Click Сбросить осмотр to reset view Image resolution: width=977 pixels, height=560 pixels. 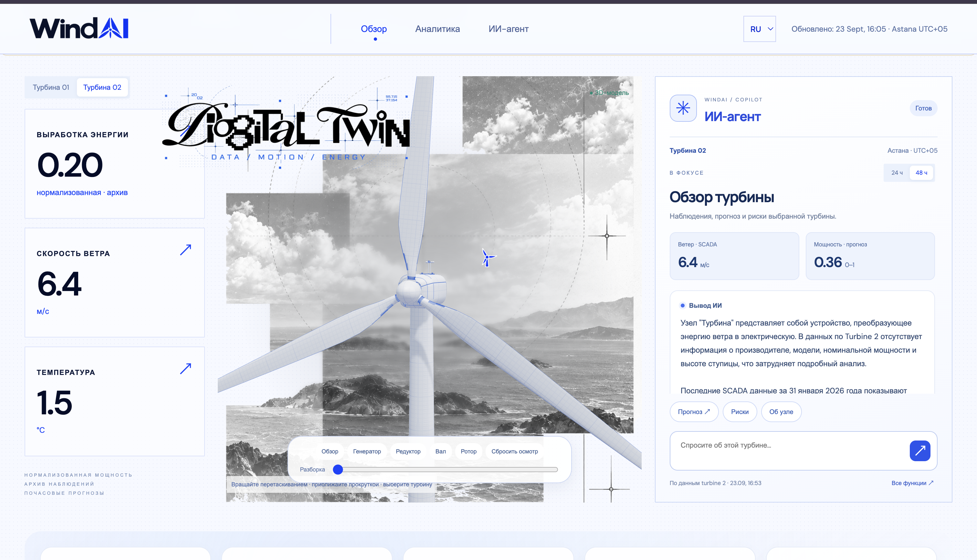[x=514, y=451]
